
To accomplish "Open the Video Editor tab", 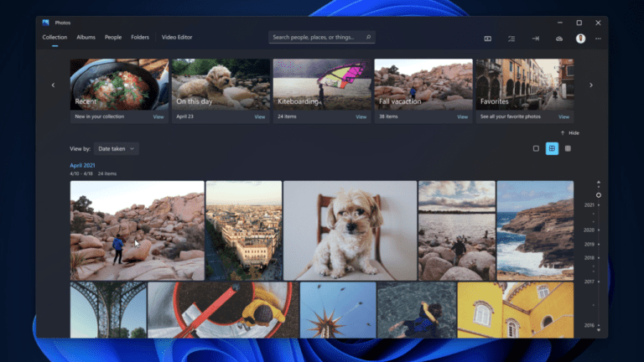I will [177, 38].
